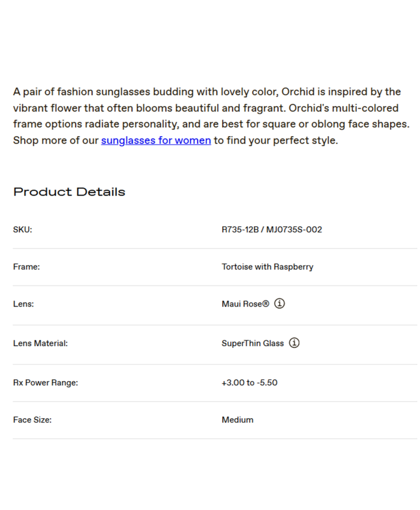
Task: Click the Rx Power Range: label
Action: tap(46, 383)
